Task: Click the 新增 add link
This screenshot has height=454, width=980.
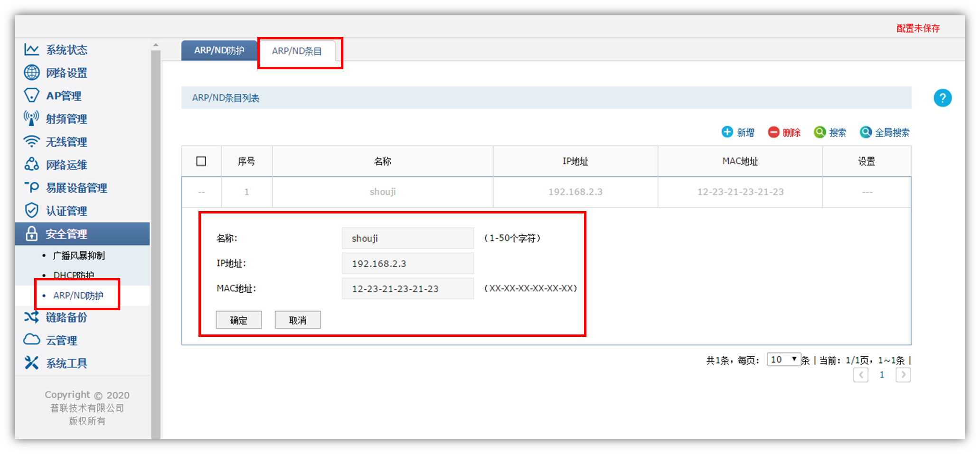Action: click(x=745, y=132)
